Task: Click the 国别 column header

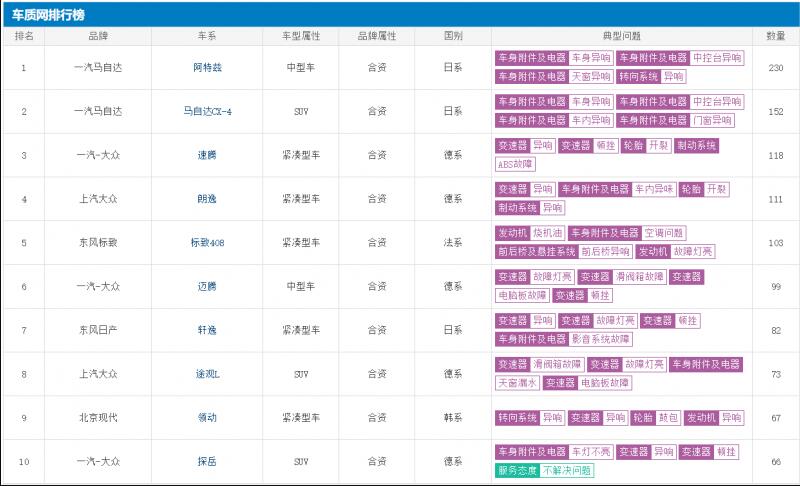Action: tap(453, 36)
